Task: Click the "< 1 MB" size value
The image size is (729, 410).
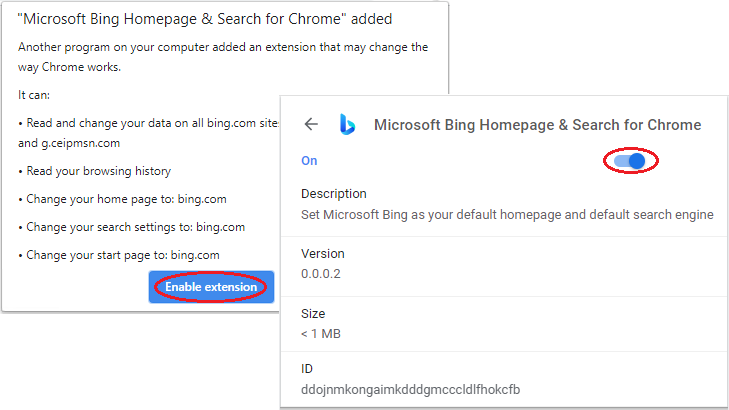Action: pyautogui.click(x=321, y=333)
